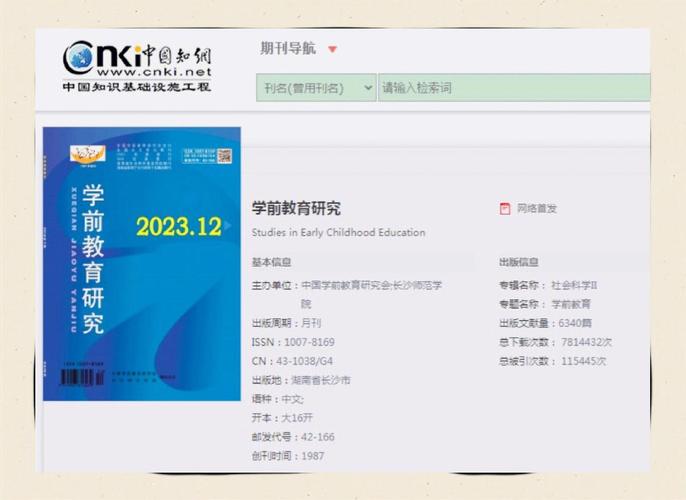
Task: Click the English title Studies in Early Childhood Education
Action: click(338, 232)
